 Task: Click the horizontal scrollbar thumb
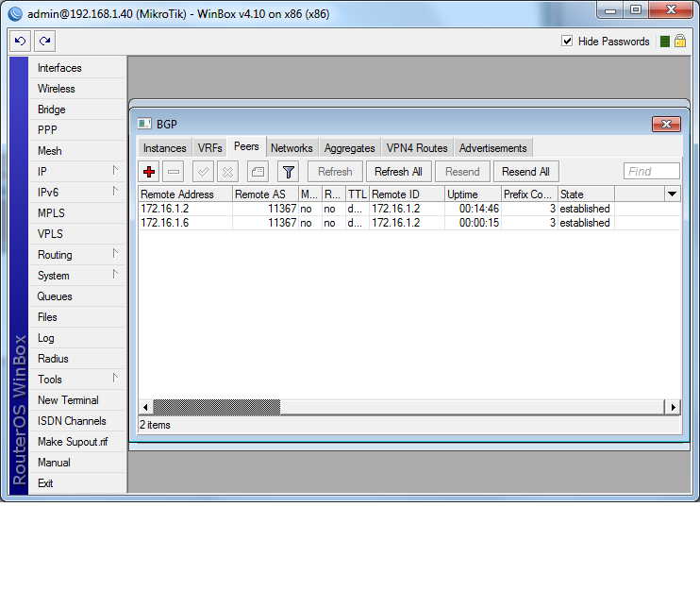click(217, 407)
